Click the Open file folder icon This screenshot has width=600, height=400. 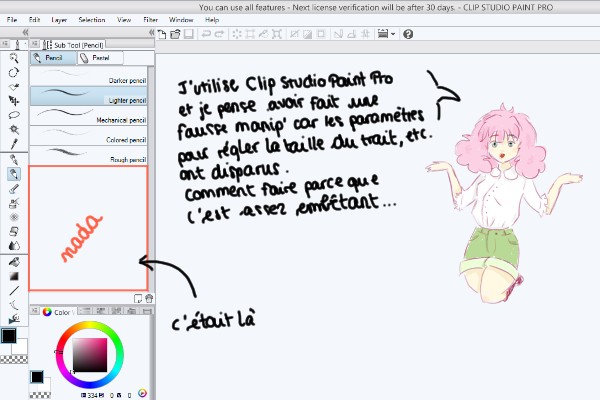pyautogui.click(x=175, y=33)
